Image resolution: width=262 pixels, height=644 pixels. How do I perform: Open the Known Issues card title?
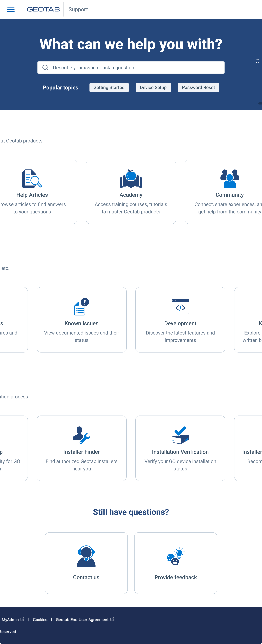coord(81,323)
